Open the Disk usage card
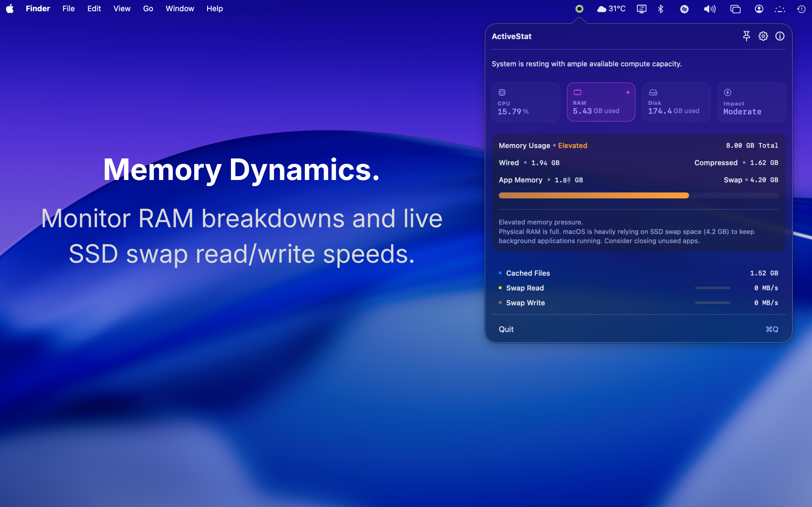Viewport: 812px width, 507px height. [676, 102]
